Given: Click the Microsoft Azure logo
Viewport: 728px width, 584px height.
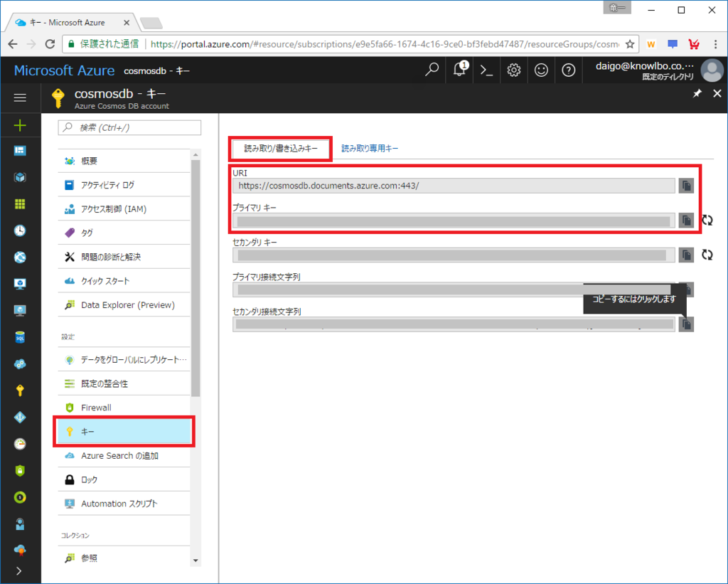Looking at the screenshot, I should [x=64, y=70].
